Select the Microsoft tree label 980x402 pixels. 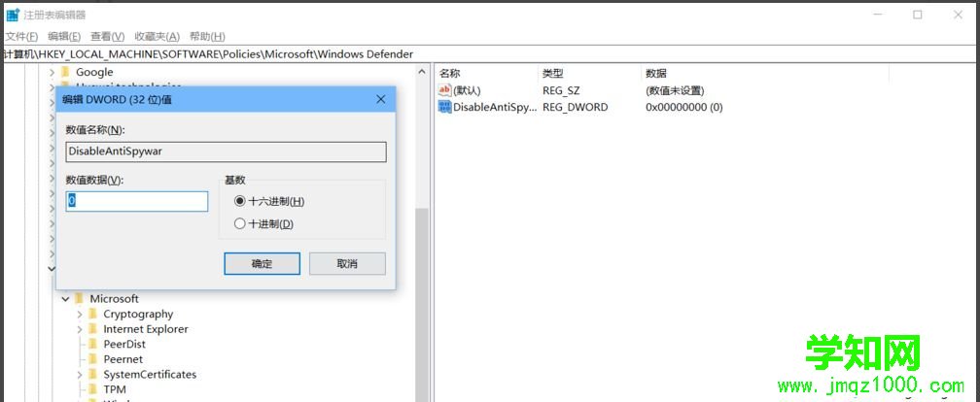coord(115,298)
